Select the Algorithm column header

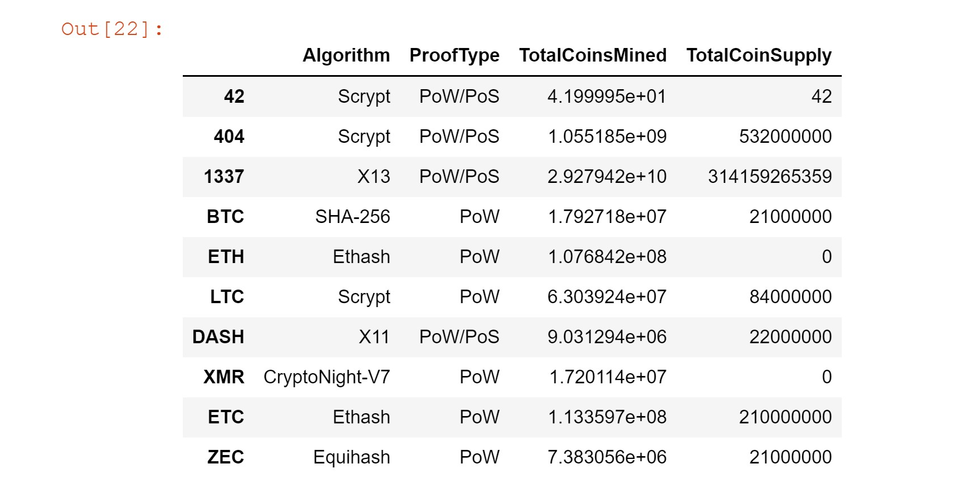(346, 55)
